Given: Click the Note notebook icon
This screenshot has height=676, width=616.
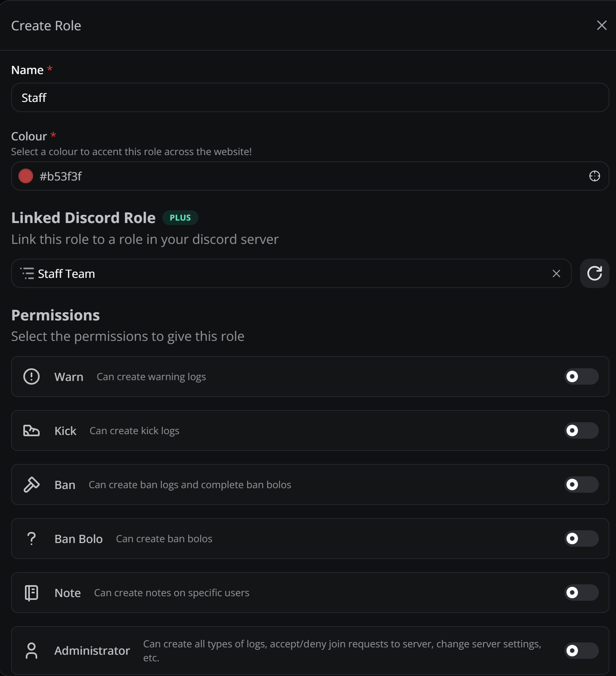Looking at the screenshot, I should [x=31, y=593].
